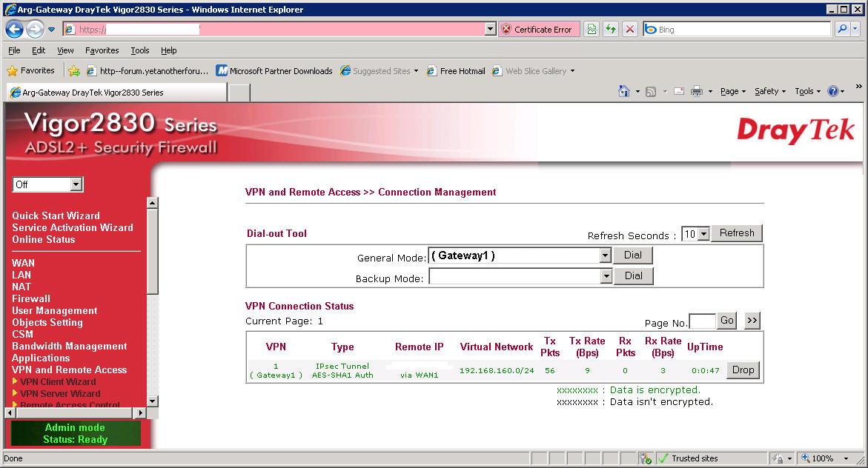Open the Help menu
The image size is (868, 468).
[x=169, y=50]
